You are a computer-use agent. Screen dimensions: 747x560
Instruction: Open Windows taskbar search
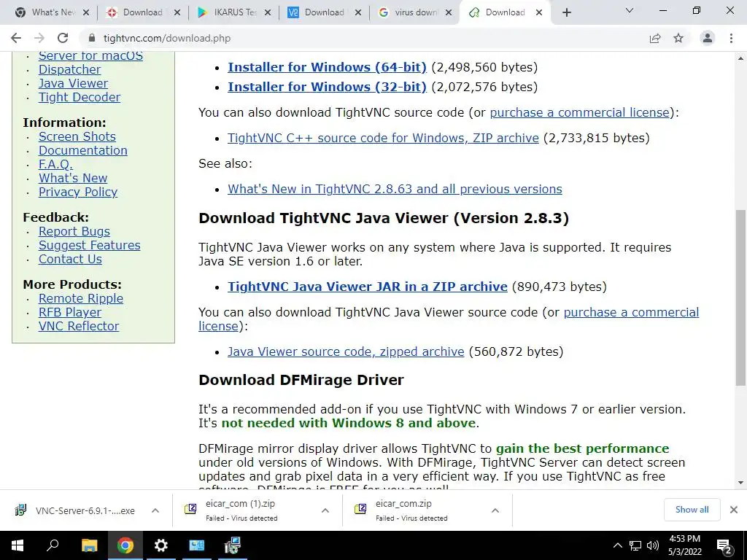[x=53, y=545]
